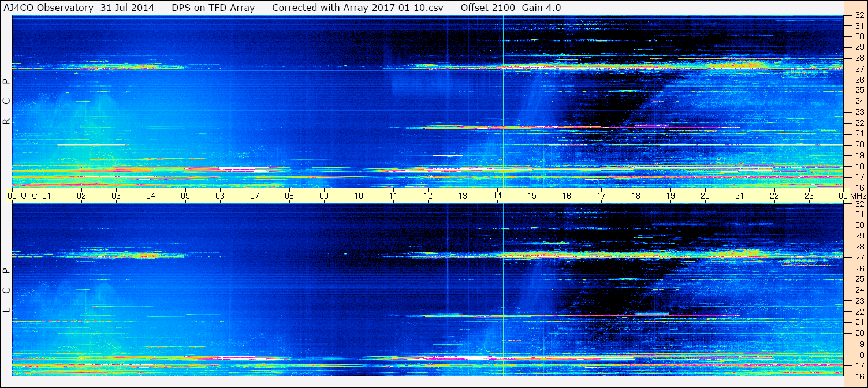Select the 03 hour mark on the time axis
The image size is (868, 388).
[x=116, y=196]
